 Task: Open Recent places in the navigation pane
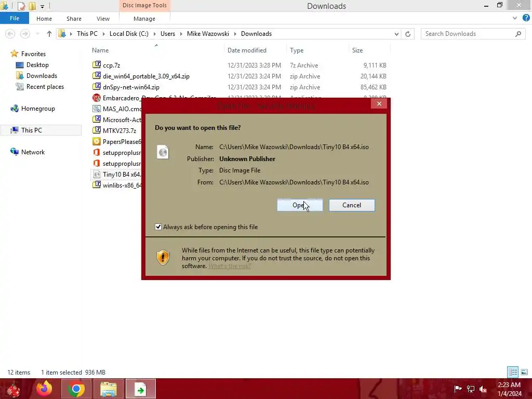(45, 87)
